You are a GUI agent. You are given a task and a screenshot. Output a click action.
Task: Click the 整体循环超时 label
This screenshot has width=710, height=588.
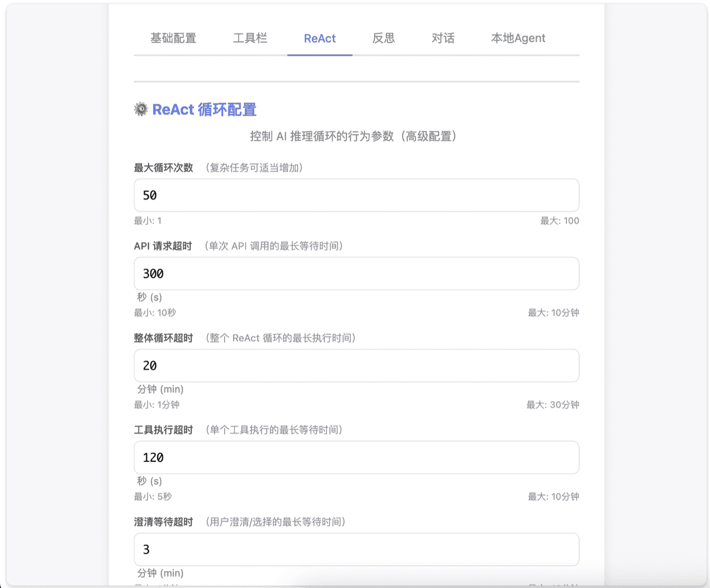click(163, 338)
